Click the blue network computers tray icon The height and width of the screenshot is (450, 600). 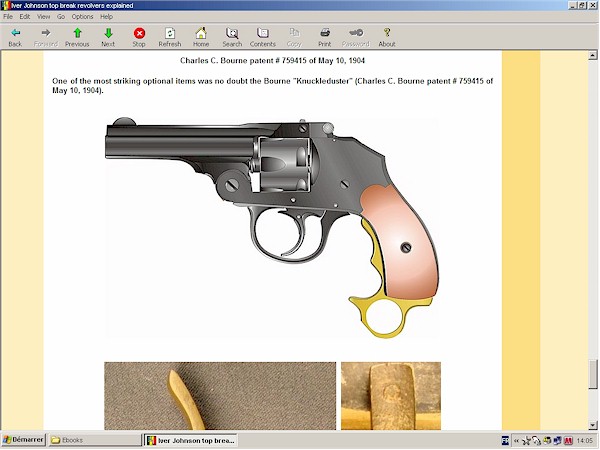point(558,441)
